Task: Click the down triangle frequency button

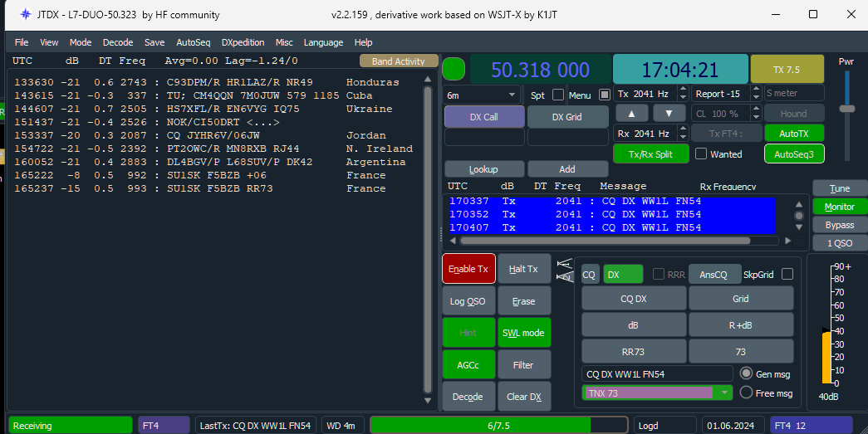Action: 669,114
